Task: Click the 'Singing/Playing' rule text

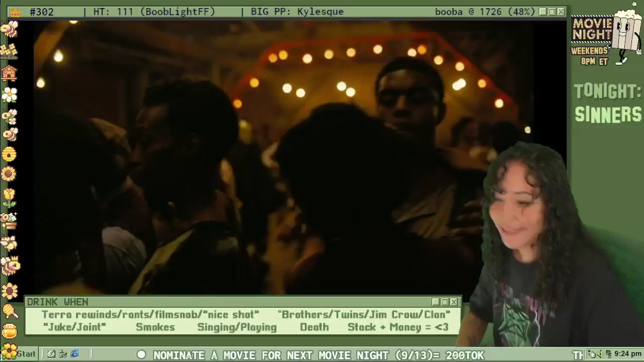Action: click(237, 327)
